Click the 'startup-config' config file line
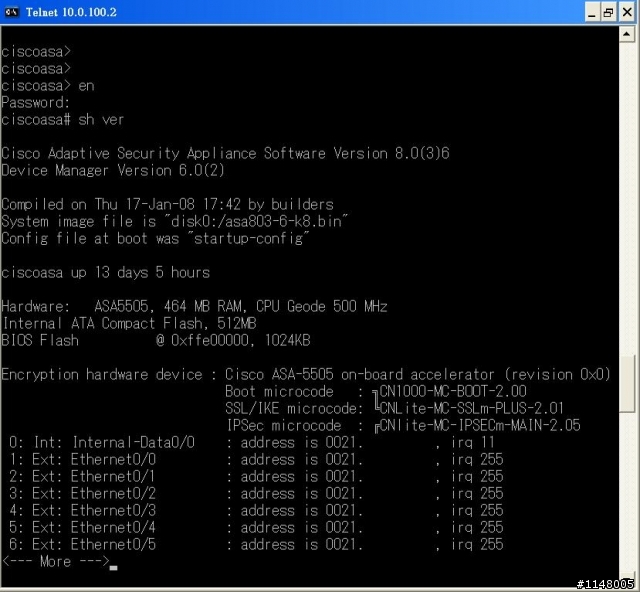The height and width of the screenshot is (592, 640). pyautogui.click(x=156, y=238)
